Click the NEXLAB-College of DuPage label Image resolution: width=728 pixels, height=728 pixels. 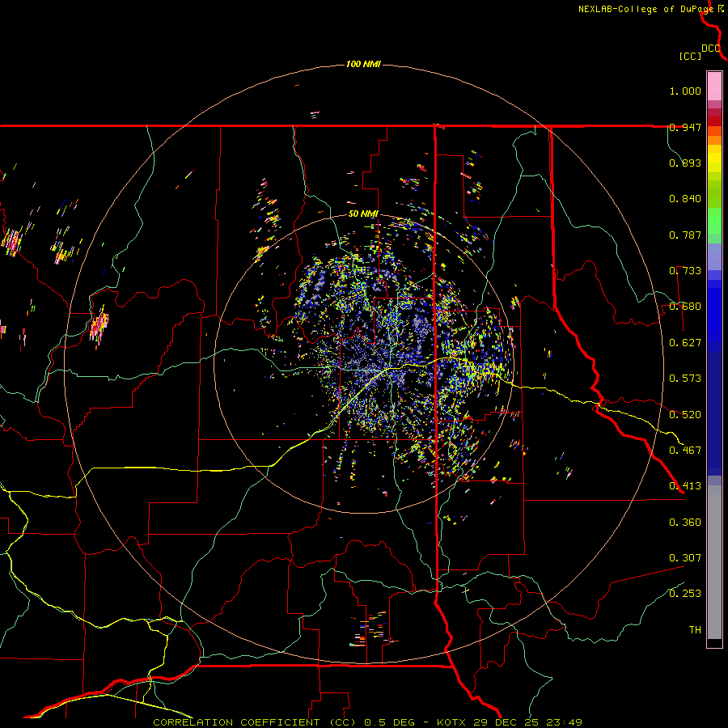click(x=645, y=9)
